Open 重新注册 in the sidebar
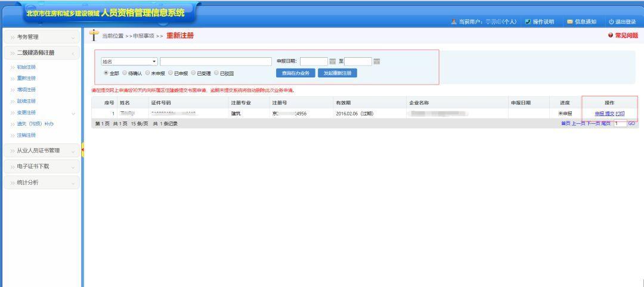Screen dimensions: 644x287 tap(26, 79)
